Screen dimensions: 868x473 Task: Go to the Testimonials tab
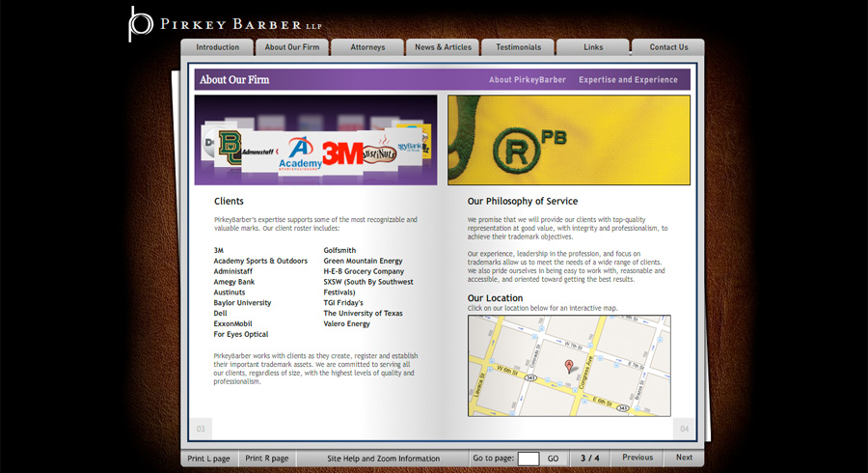tap(518, 47)
